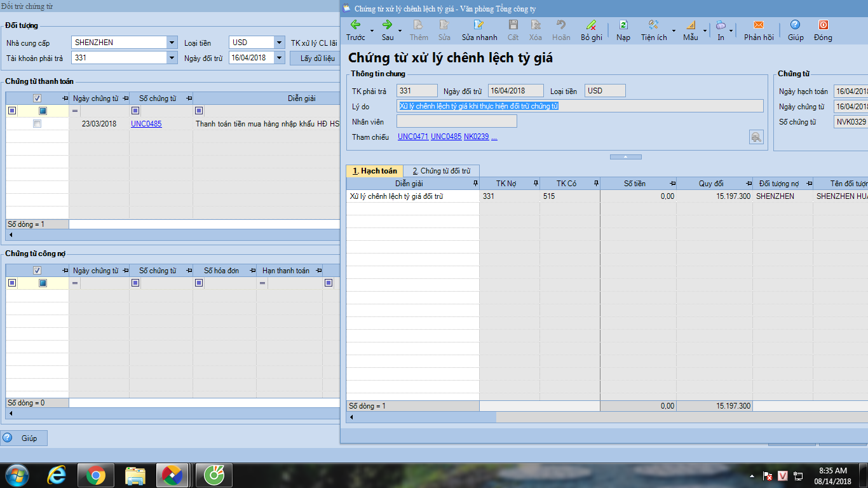Open the UNC0471 reference link
The width and height of the screenshot is (868, 488).
point(413,137)
